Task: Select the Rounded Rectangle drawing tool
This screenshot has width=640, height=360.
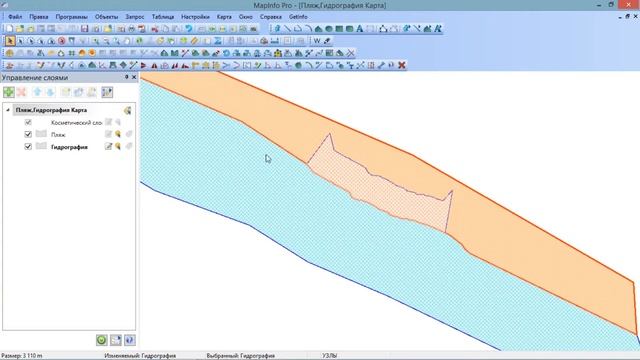Action: coord(349,29)
